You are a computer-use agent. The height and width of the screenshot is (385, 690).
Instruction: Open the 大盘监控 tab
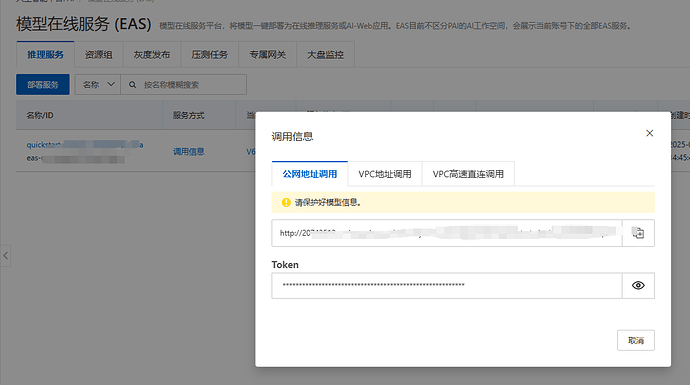coord(325,55)
